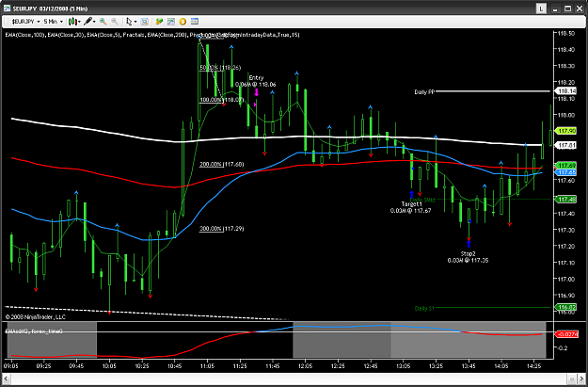
Task: Click the 117.65 blue price marker
Action: click(x=567, y=172)
